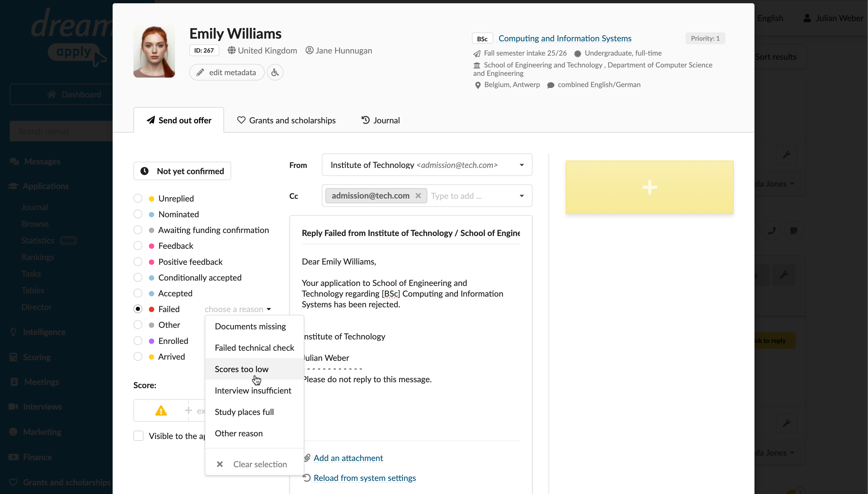Click Add an attachment link
Image resolution: width=868 pixels, height=494 pixels.
tap(348, 458)
